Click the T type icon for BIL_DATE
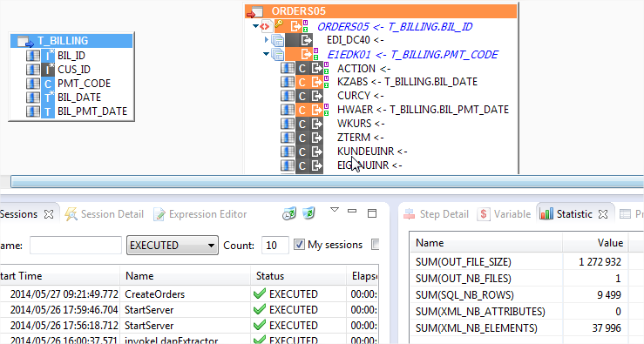Screen dimensions: 644x344 (48, 98)
